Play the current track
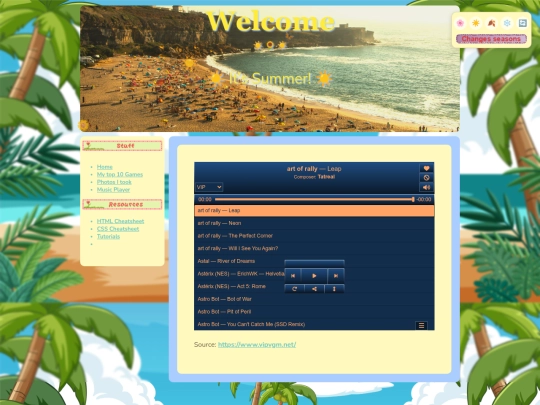 314,276
